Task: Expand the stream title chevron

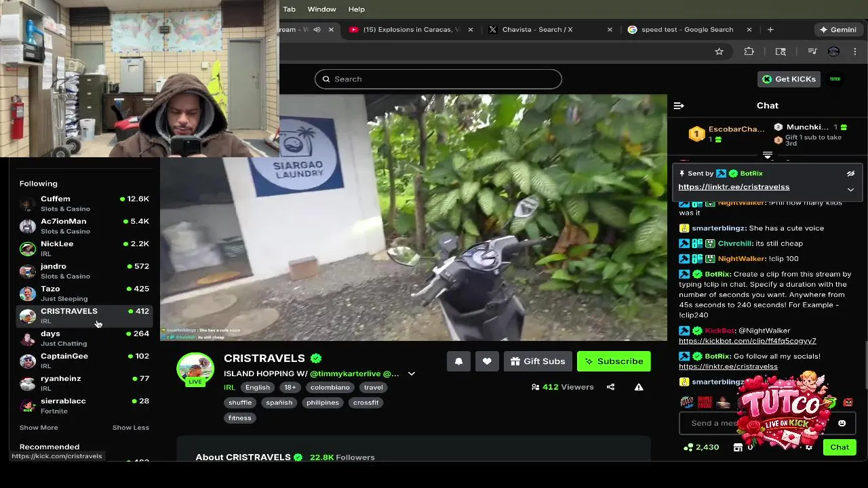Action: click(x=411, y=373)
